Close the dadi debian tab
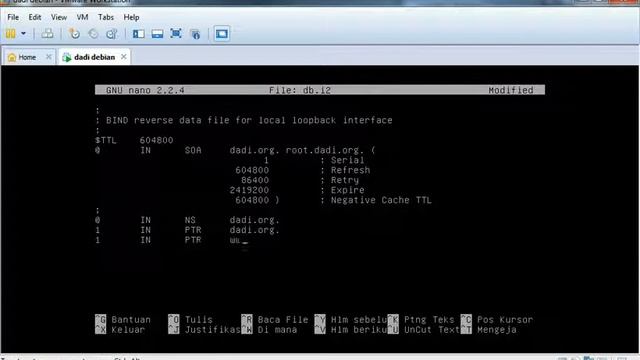 pos(124,57)
